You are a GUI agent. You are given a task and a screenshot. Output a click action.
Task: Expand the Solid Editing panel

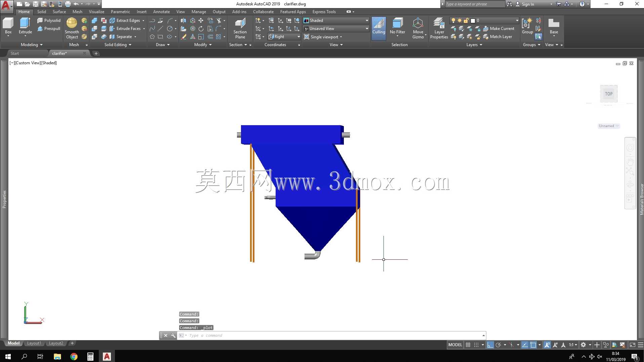pyautogui.click(x=118, y=45)
